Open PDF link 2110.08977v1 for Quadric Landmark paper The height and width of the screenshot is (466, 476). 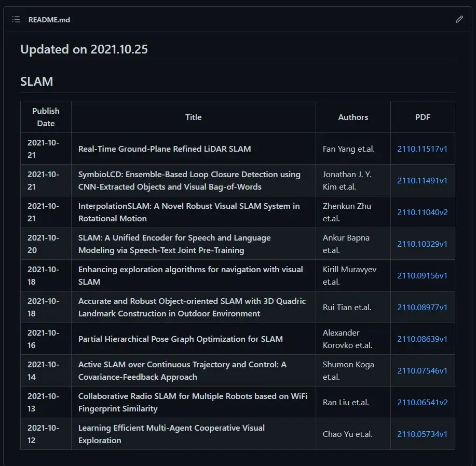[422, 307]
